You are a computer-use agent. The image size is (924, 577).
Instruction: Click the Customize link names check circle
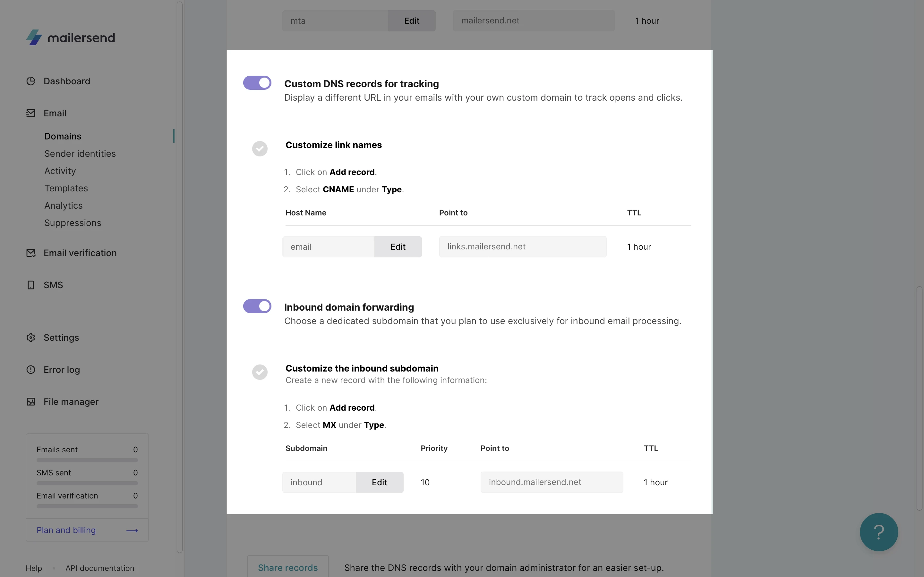coord(260,149)
